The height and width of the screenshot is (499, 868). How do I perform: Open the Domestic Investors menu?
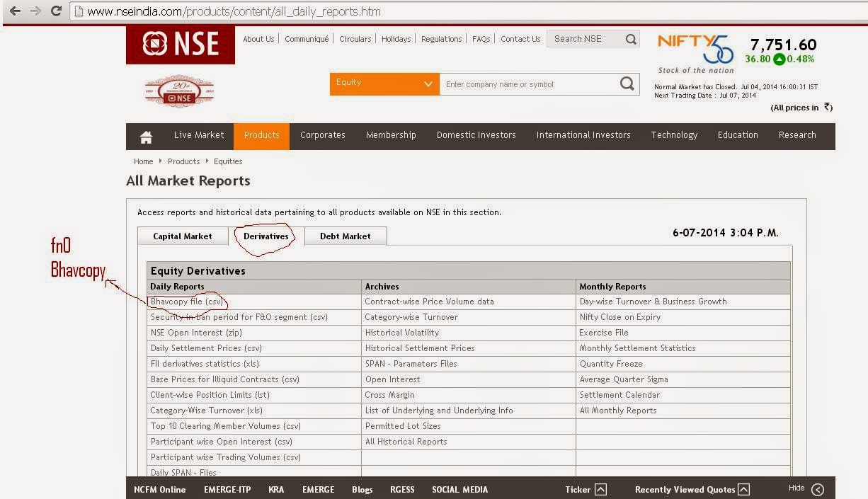476,135
